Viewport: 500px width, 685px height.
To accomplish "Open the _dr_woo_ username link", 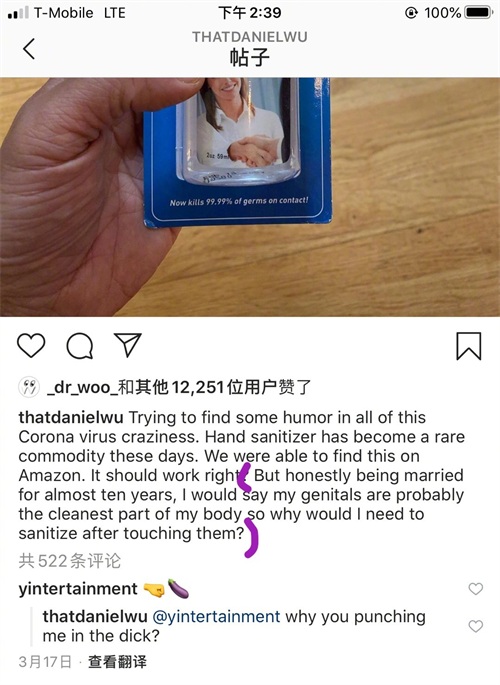I will pos(82,387).
